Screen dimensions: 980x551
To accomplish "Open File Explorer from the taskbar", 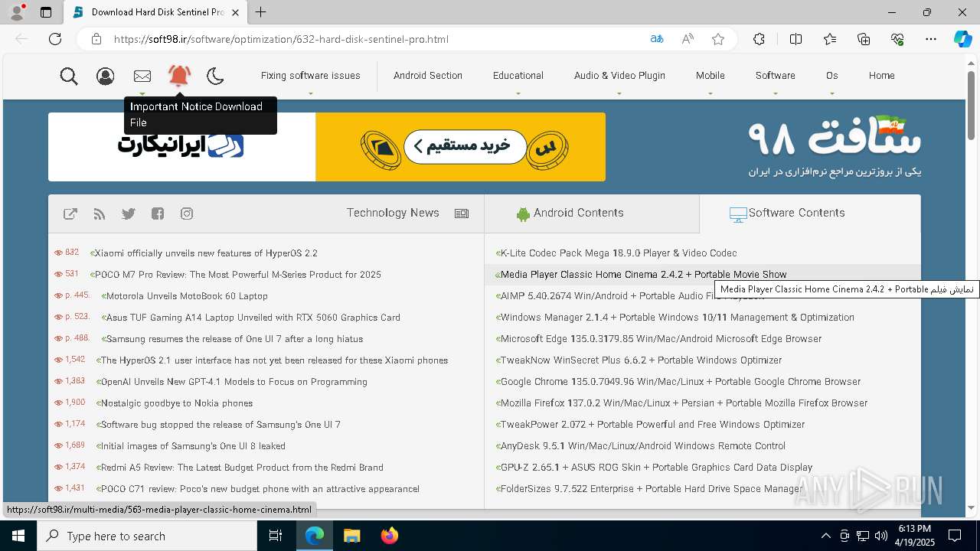I will (x=351, y=536).
